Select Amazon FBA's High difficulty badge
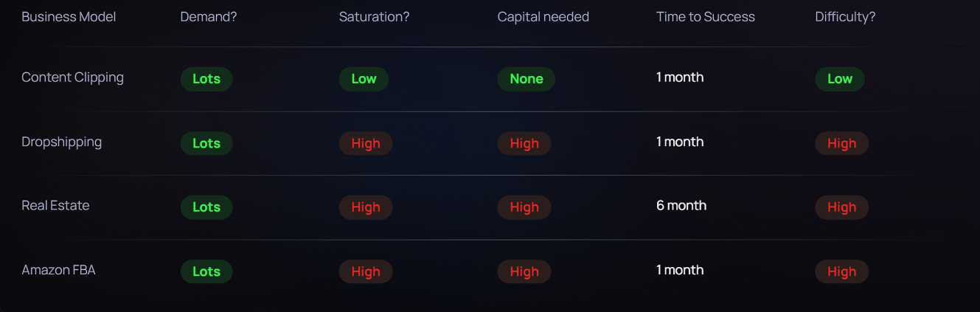 pyautogui.click(x=841, y=271)
